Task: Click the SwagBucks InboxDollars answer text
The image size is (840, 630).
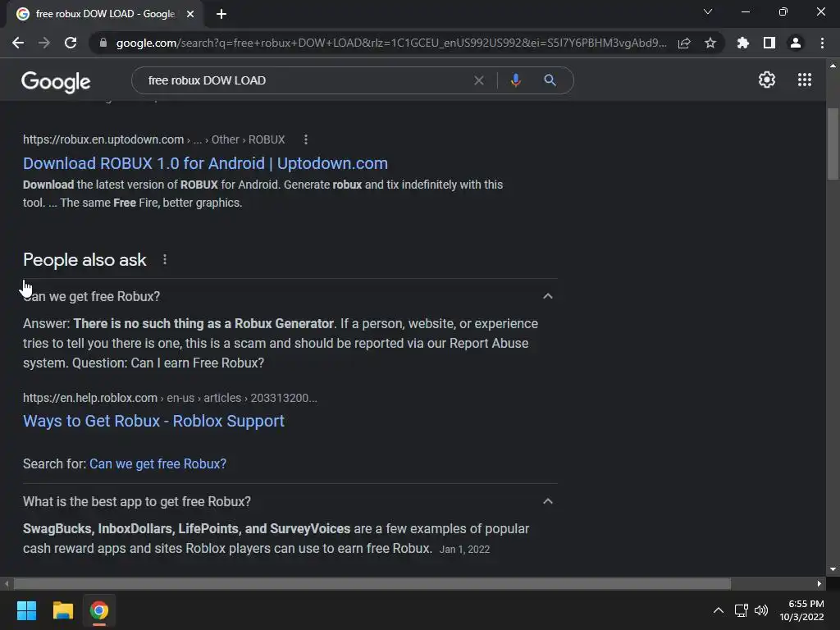Action: [276, 538]
